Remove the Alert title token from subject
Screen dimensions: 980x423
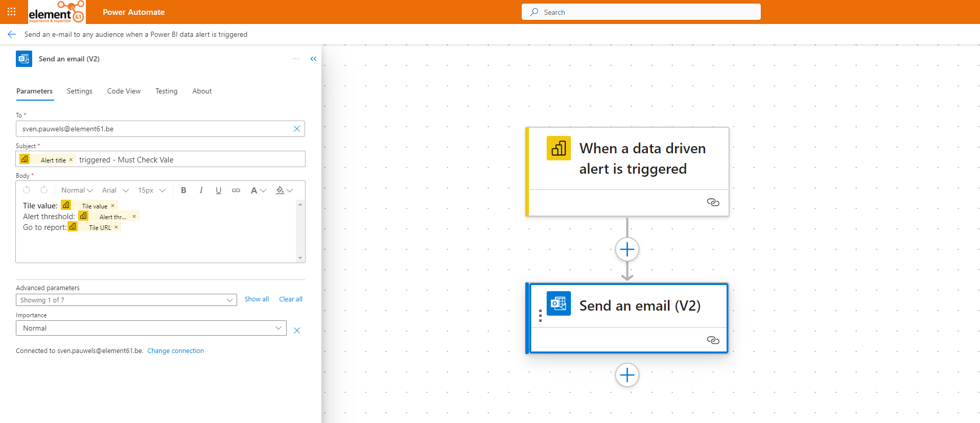[71, 160]
